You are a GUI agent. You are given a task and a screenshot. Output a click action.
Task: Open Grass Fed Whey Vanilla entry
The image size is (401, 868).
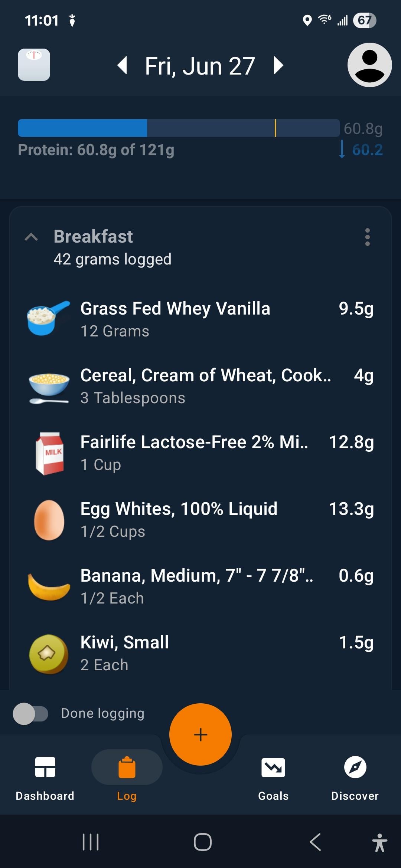[x=200, y=319]
